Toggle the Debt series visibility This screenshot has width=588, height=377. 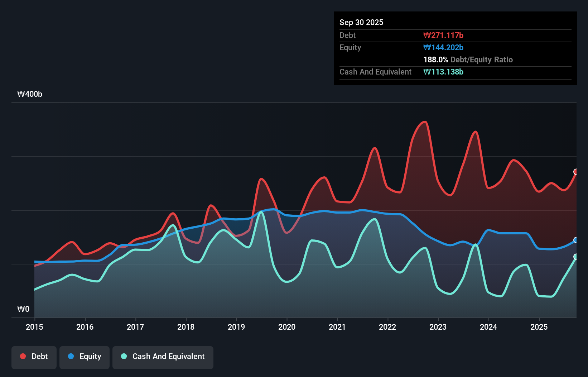click(34, 356)
